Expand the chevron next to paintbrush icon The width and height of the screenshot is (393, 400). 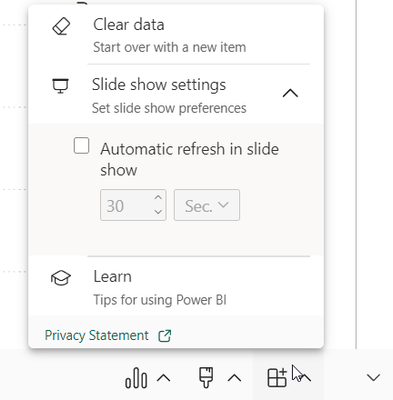click(x=235, y=378)
